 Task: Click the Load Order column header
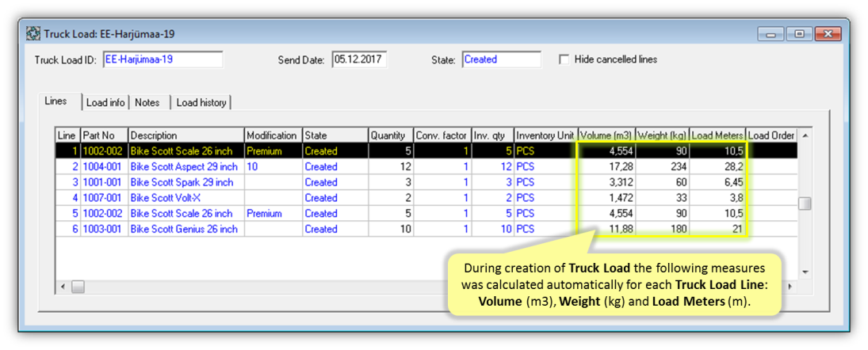point(771,135)
